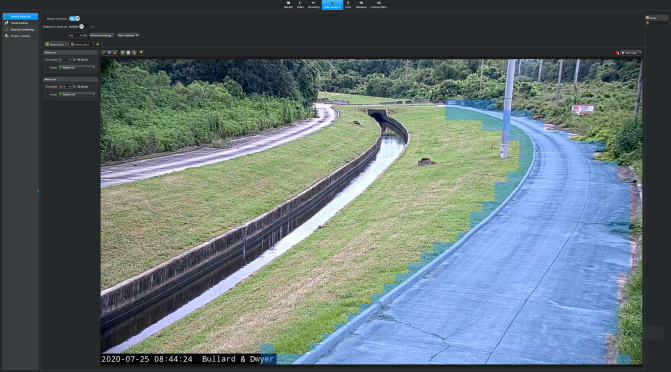The width and height of the screenshot is (671, 372).
Task: Click the yellow light bulb icon
Action: [x=141, y=52]
